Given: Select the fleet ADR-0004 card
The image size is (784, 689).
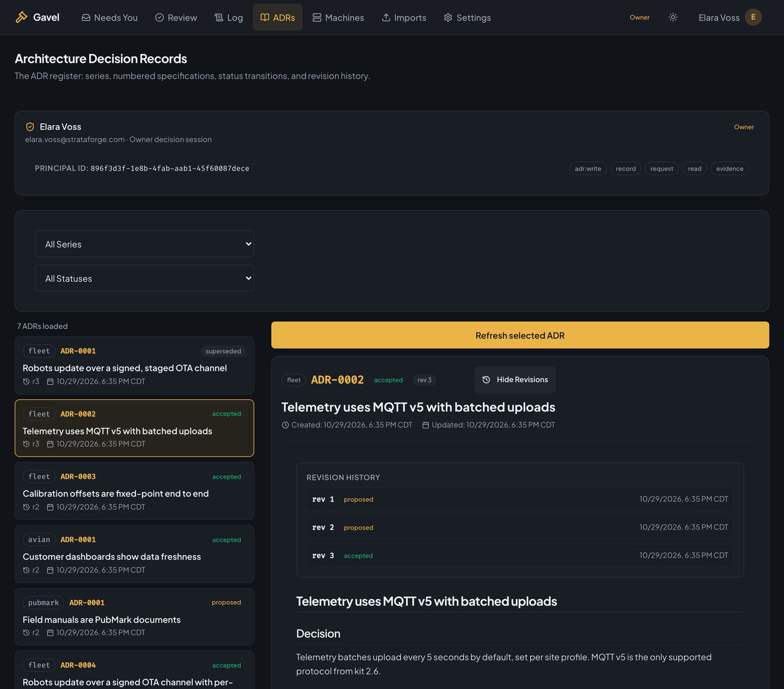Looking at the screenshot, I should pyautogui.click(x=134, y=670).
